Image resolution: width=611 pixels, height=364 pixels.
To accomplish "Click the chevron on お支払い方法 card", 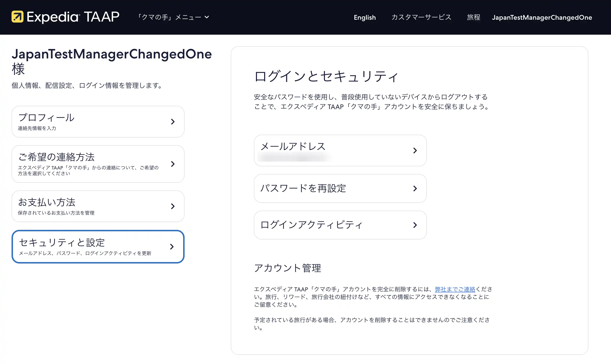I will [173, 206].
